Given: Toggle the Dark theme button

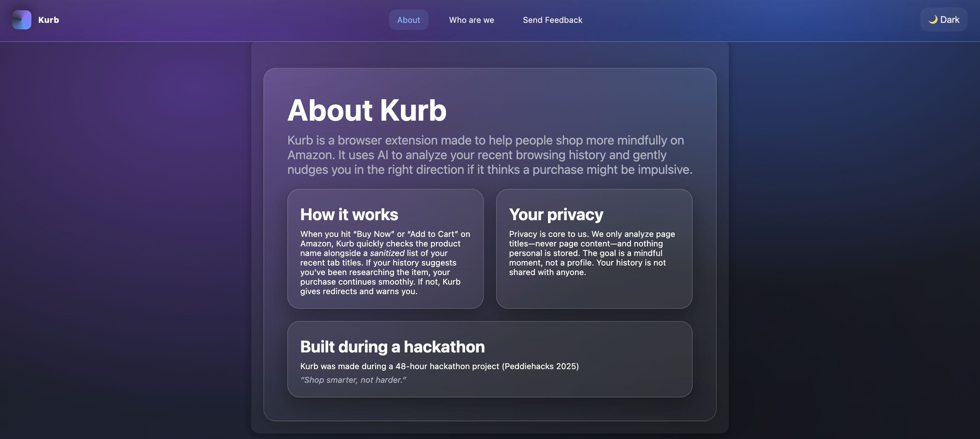Looking at the screenshot, I should coord(944,20).
